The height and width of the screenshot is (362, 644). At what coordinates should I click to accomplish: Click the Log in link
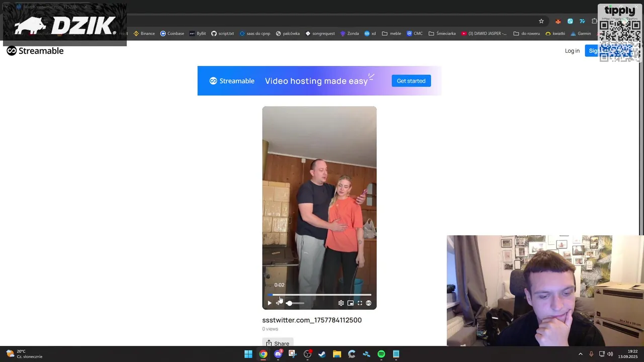pos(572,51)
